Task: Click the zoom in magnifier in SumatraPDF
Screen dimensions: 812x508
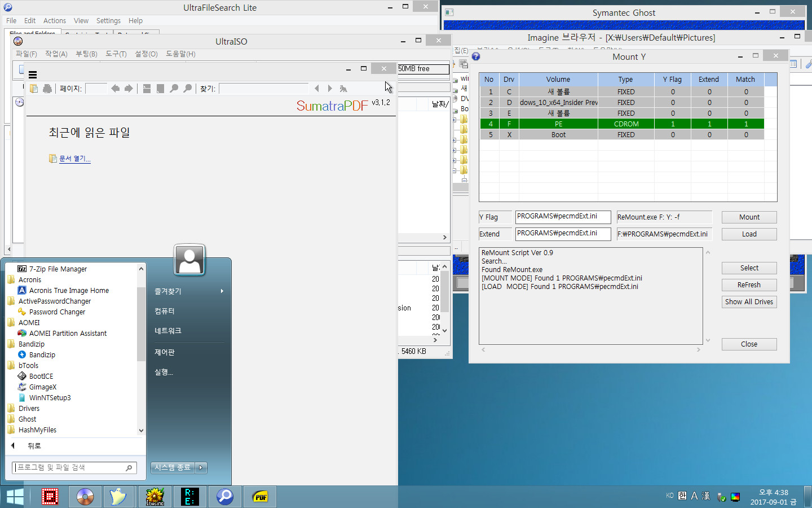Action: click(187, 89)
